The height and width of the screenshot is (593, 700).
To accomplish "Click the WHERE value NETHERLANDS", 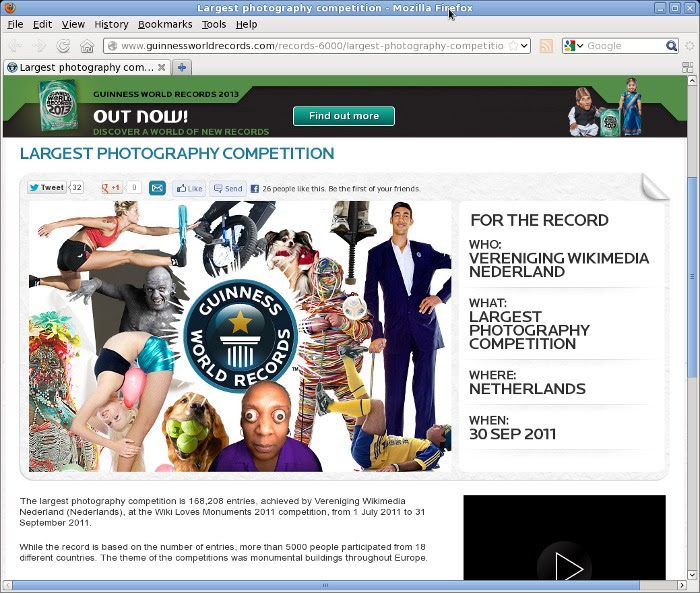I will (527, 389).
